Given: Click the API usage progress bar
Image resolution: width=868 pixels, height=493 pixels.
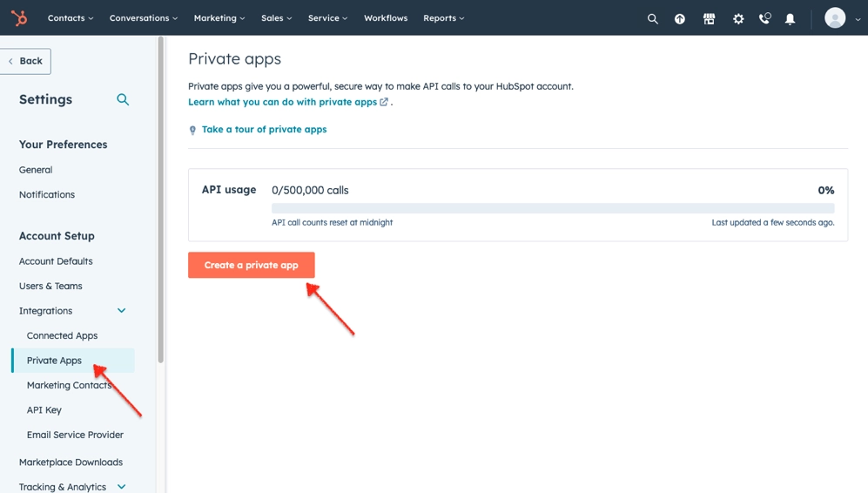Looking at the screenshot, I should coord(553,208).
